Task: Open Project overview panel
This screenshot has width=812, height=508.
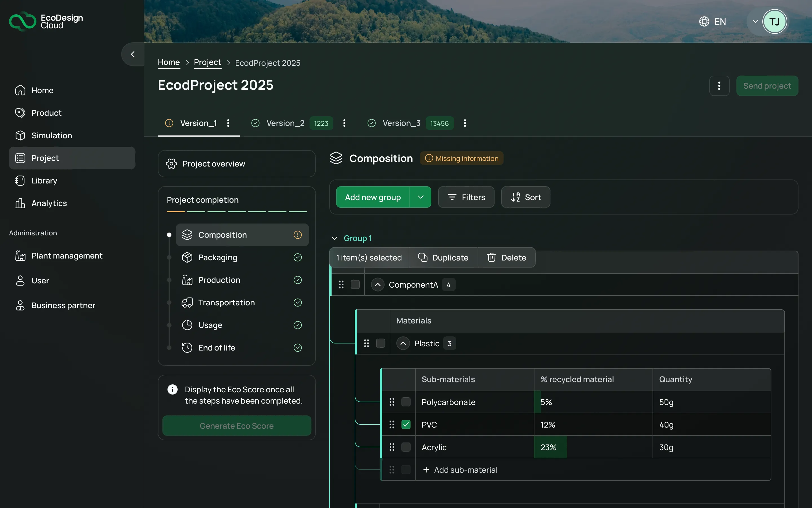Action: [237, 164]
